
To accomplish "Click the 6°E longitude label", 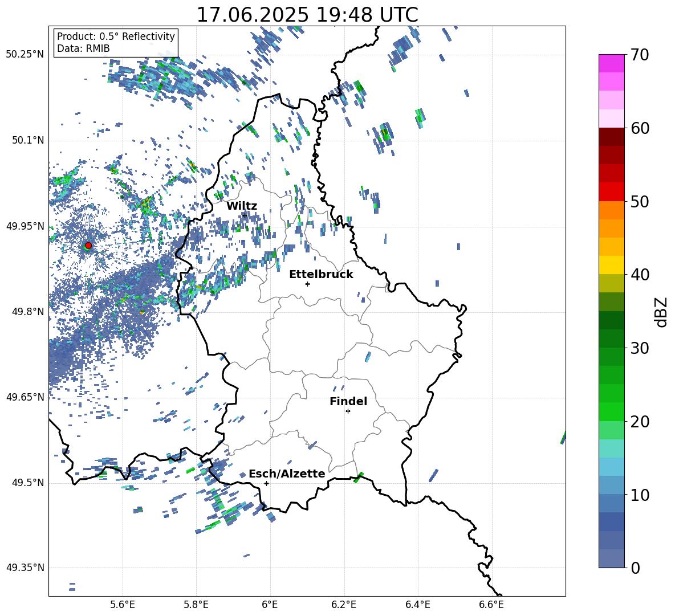I will click(270, 605).
